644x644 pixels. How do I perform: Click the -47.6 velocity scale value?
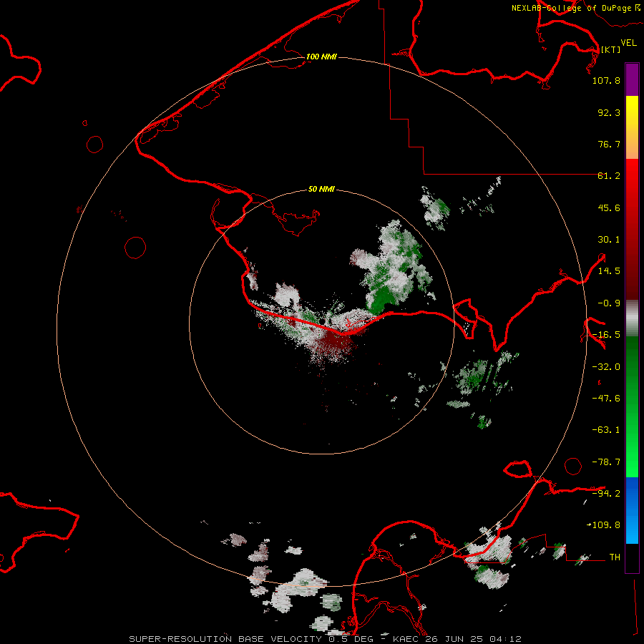tap(606, 399)
